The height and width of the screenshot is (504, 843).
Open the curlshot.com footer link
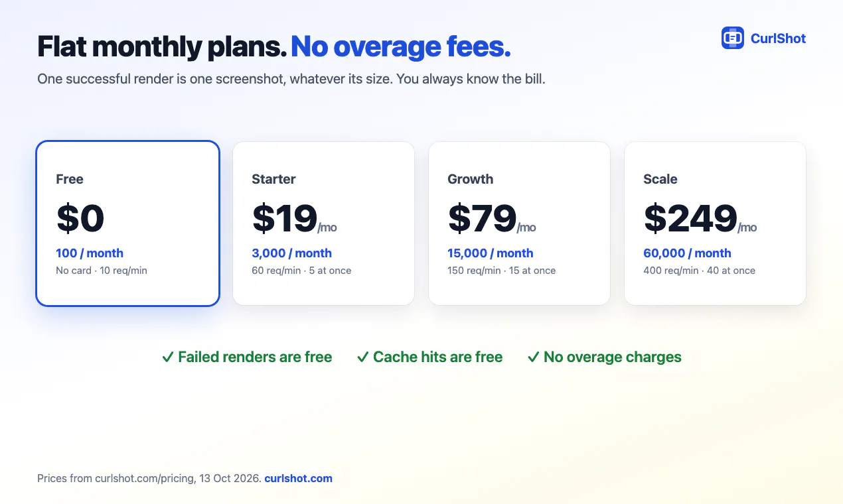tap(298, 478)
